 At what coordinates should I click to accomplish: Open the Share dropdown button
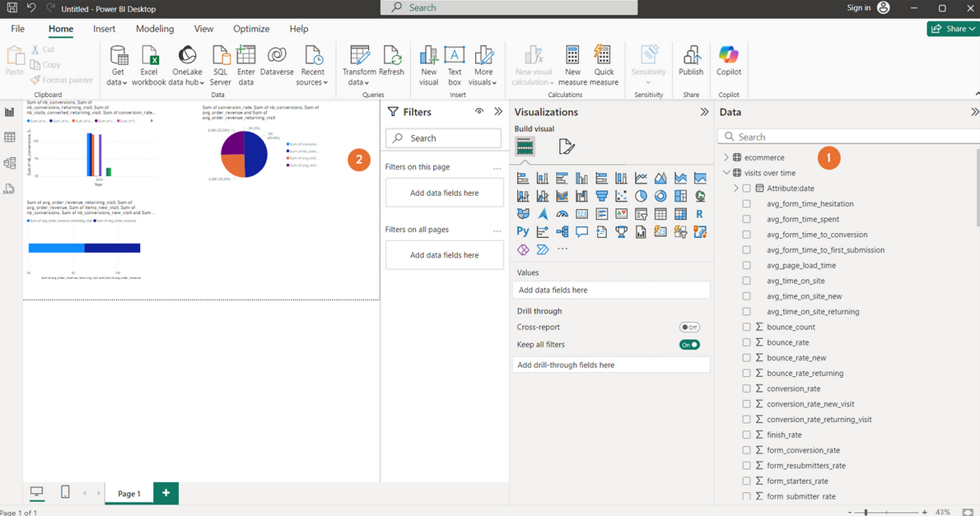pos(952,29)
